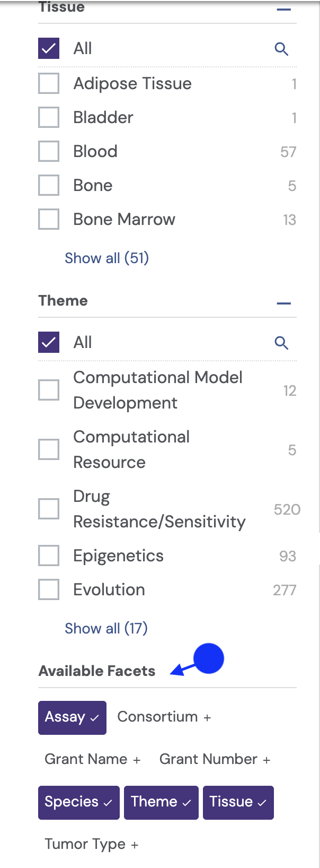Add the Consortium facet
This screenshot has width=320, height=868.
164,717
